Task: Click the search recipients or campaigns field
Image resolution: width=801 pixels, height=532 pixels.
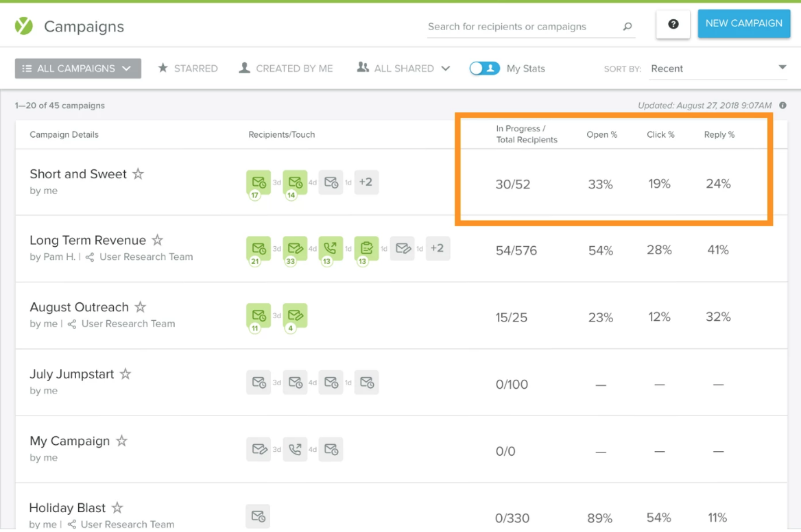Action: click(521, 27)
